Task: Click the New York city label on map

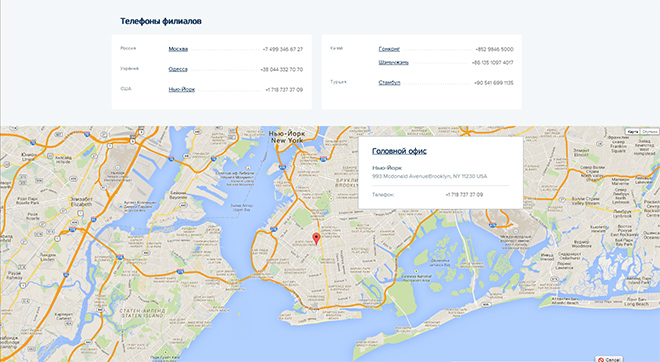Action: tap(287, 137)
